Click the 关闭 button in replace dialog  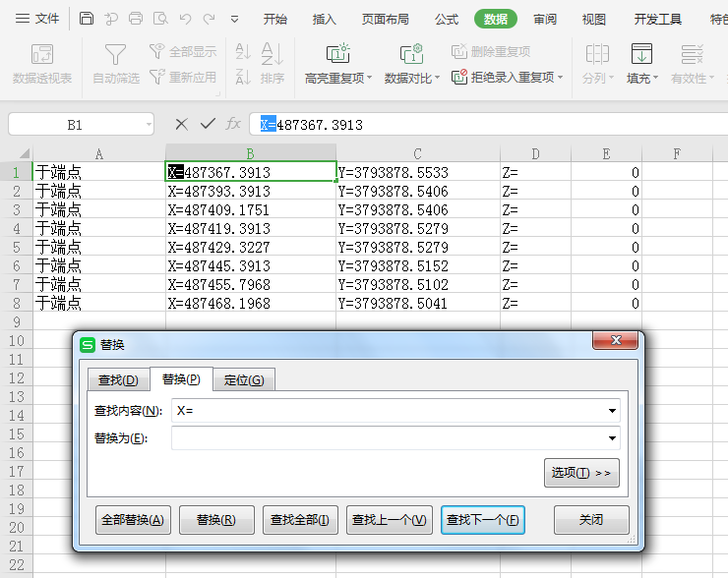point(591,520)
